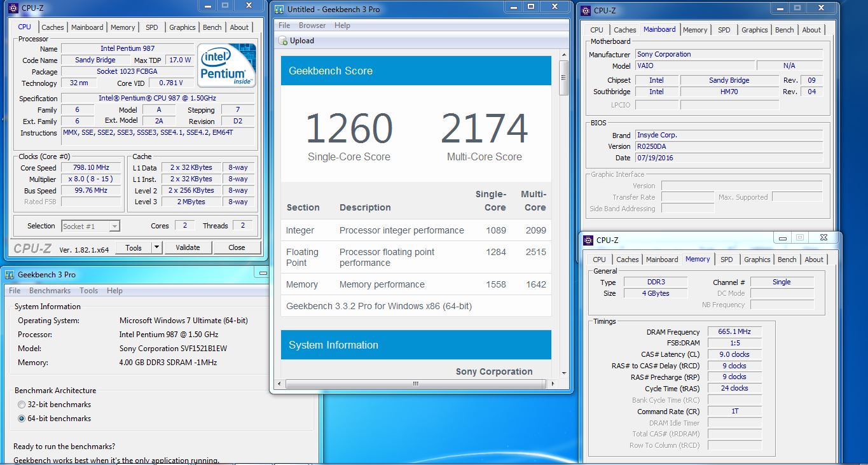Open File menu in Geekbench 3 Pro window

[x=14, y=291]
